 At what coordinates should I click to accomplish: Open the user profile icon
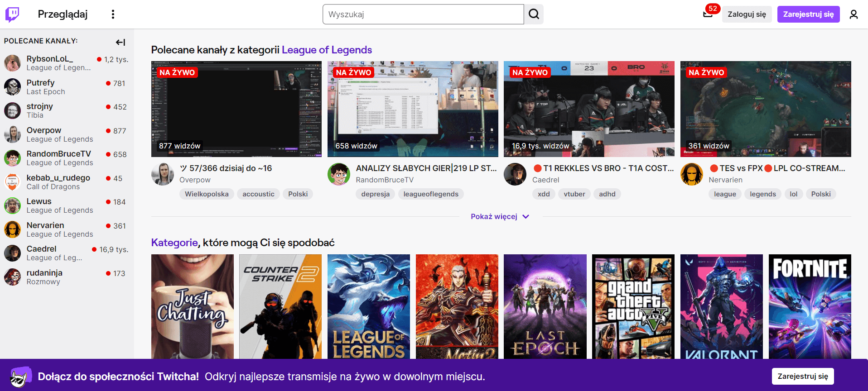tap(854, 14)
